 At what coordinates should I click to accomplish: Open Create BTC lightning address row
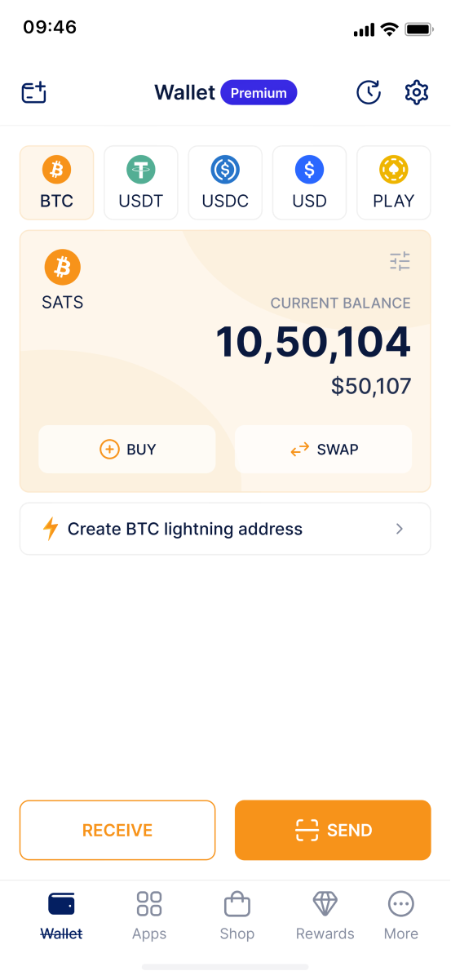pos(225,529)
